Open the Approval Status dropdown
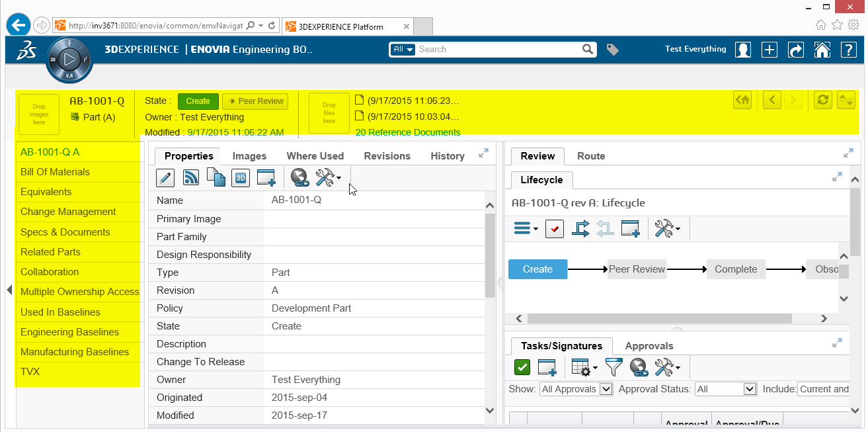The height and width of the screenshot is (432, 868). [x=725, y=389]
